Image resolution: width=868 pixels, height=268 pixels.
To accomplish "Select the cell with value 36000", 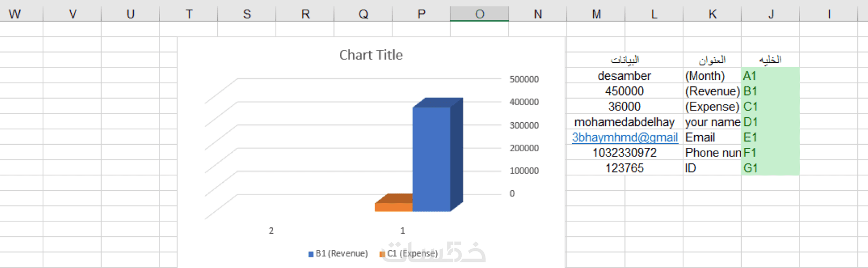I will (625, 107).
